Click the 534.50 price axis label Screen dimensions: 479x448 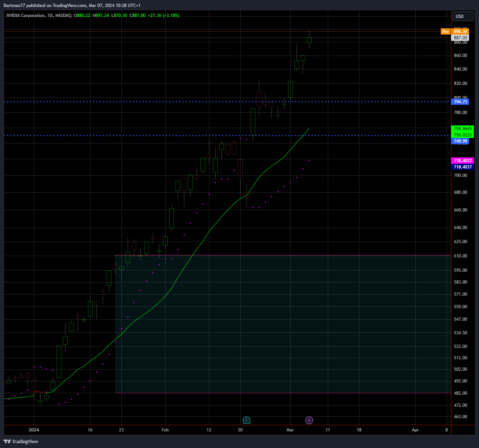click(x=461, y=333)
